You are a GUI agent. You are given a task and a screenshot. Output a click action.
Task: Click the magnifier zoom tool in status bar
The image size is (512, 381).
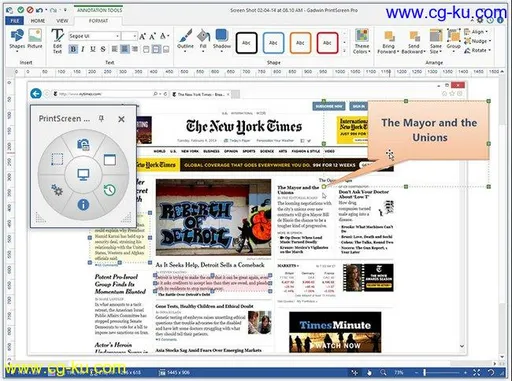point(383,372)
